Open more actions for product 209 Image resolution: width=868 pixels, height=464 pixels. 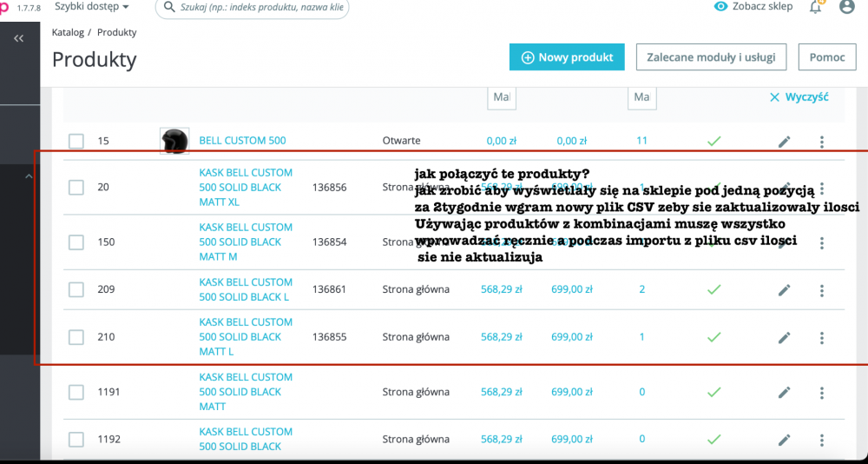click(821, 290)
